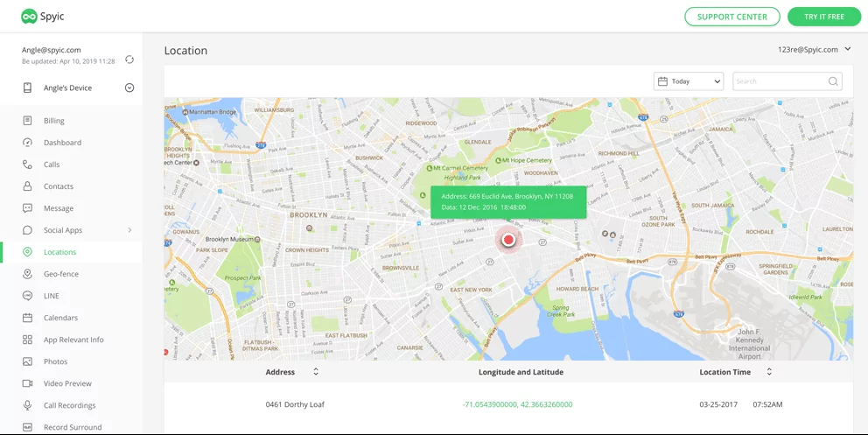Sort the table by Location Time

pos(769,372)
